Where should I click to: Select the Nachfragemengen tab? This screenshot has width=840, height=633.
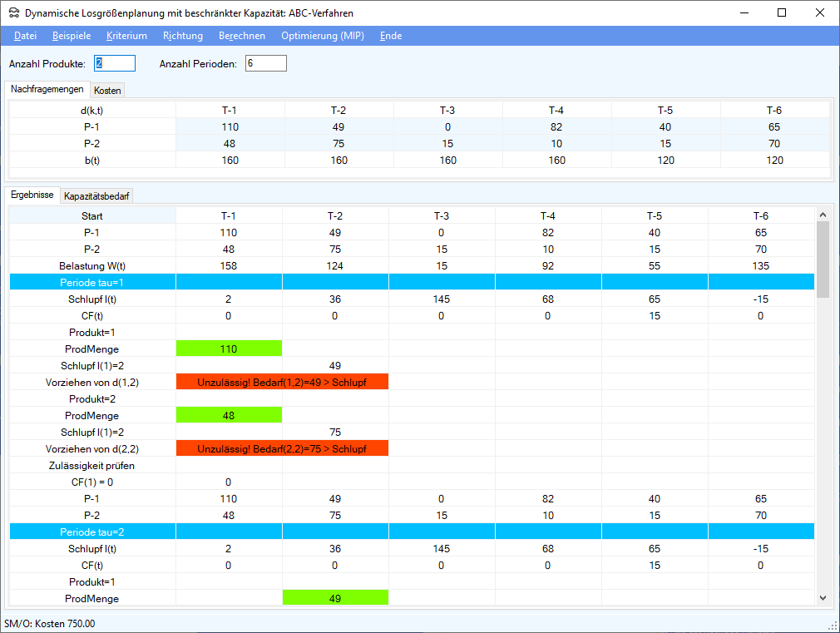(47, 89)
